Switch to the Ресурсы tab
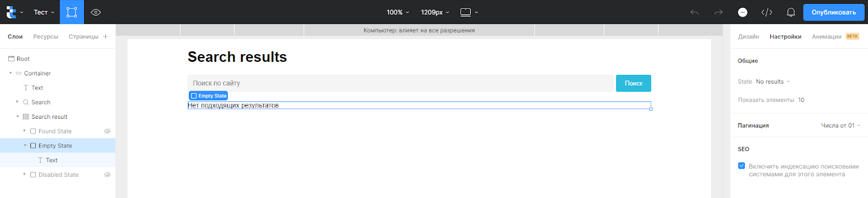 (x=46, y=37)
